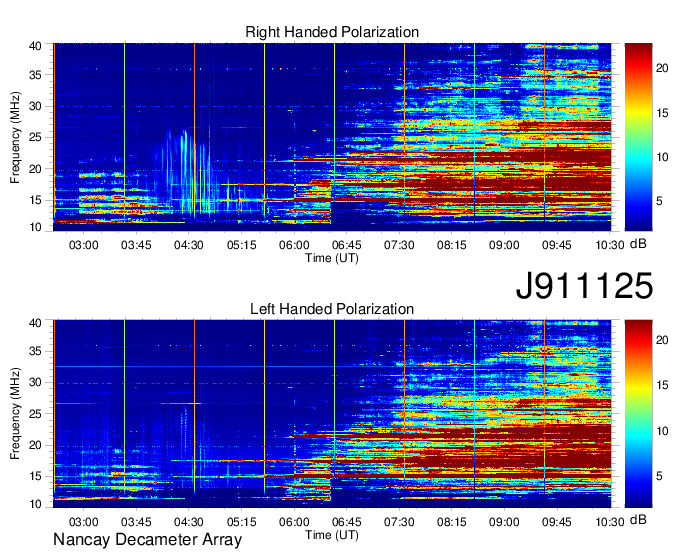The height and width of the screenshot is (552, 680).
Task: Click the 04:30 tick under Right Handed plot
Action: [x=189, y=245]
